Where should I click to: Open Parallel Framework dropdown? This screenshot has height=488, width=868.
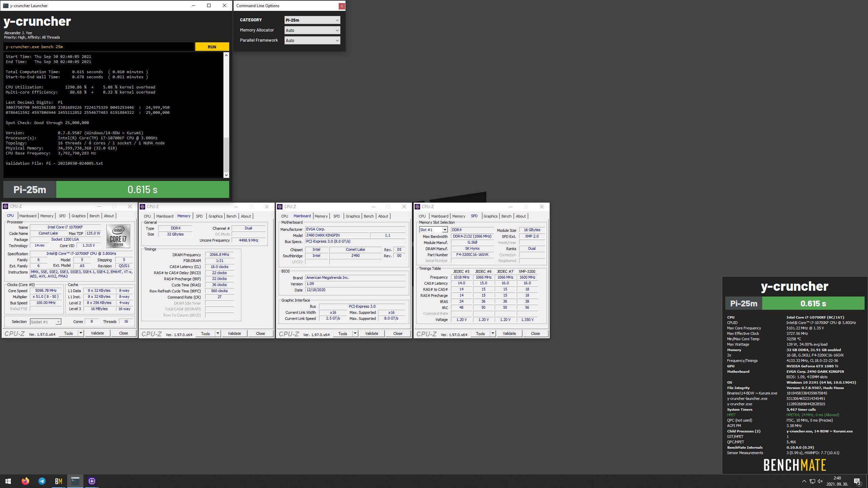[312, 40]
